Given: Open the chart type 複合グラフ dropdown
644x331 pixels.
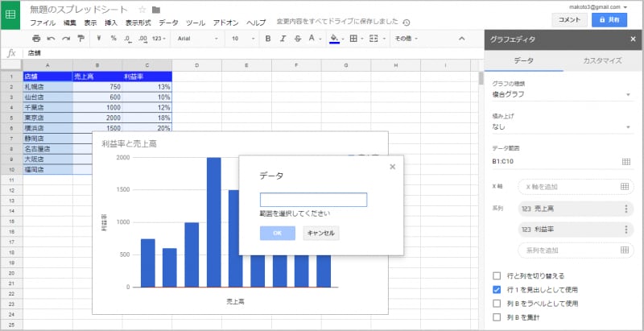Looking at the screenshot, I should point(561,94).
